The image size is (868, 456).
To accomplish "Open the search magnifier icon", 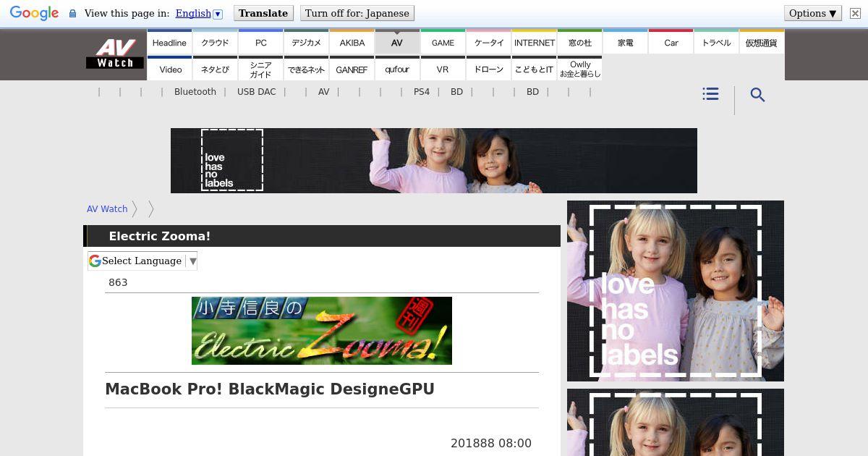I will click(757, 95).
